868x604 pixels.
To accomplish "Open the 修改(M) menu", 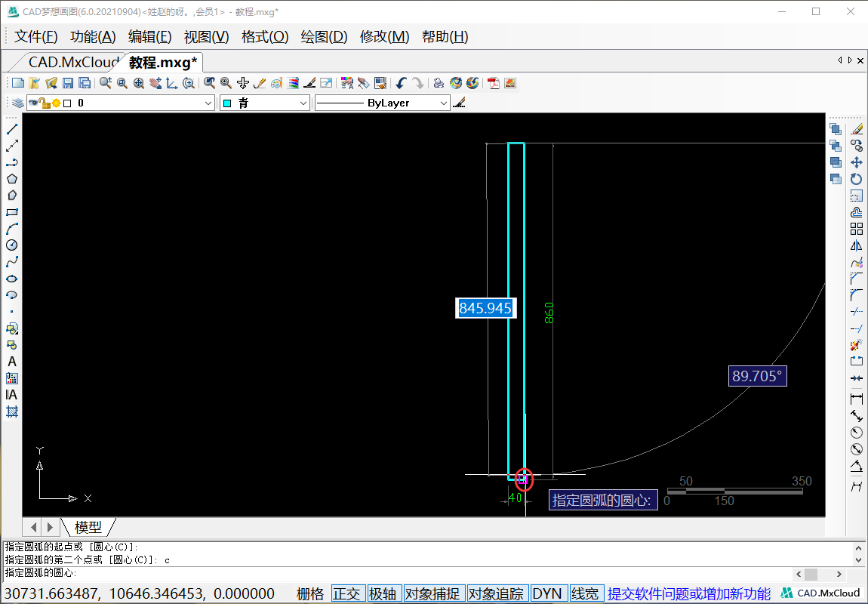I will pos(385,36).
